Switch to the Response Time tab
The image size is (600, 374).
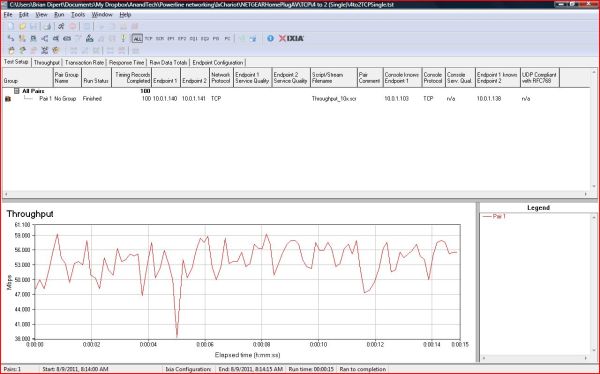click(127, 62)
